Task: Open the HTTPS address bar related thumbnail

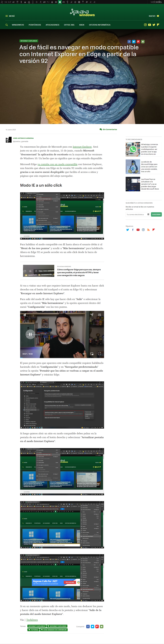Action: coord(39,271)
